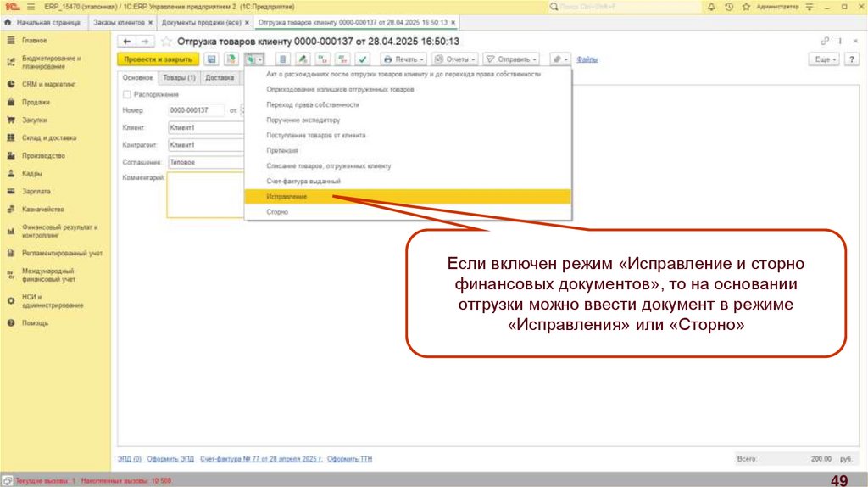Click the Начальная страница home icon
Image resolution: width=868 pixels, height=487 pixels.
click(8, 22)
